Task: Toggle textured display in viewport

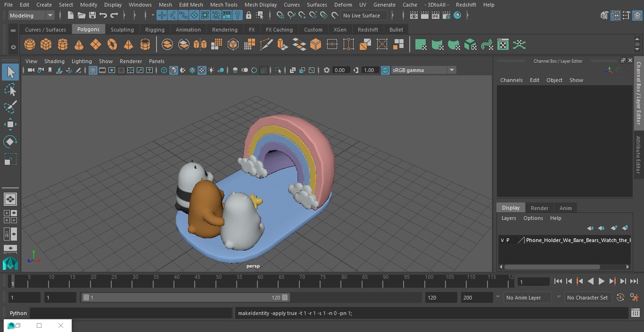Action: point(202,70)
